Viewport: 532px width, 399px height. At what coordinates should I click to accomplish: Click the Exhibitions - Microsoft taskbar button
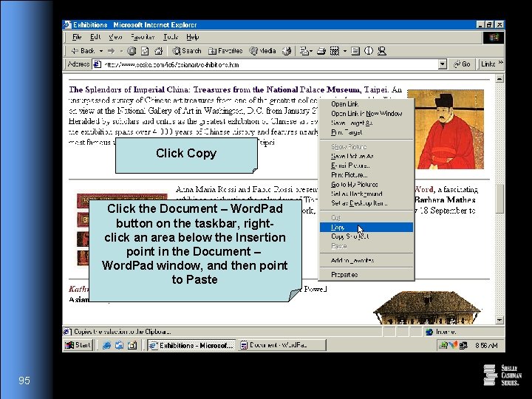[191, 345]
